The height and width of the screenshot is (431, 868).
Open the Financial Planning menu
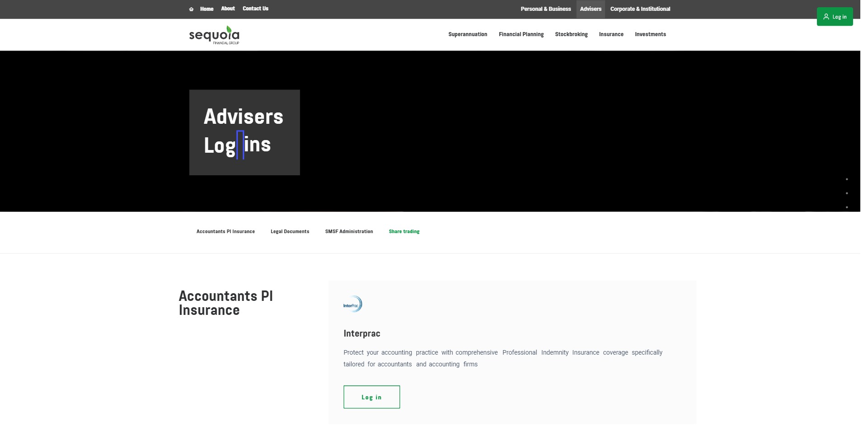(x=521, y=34)
